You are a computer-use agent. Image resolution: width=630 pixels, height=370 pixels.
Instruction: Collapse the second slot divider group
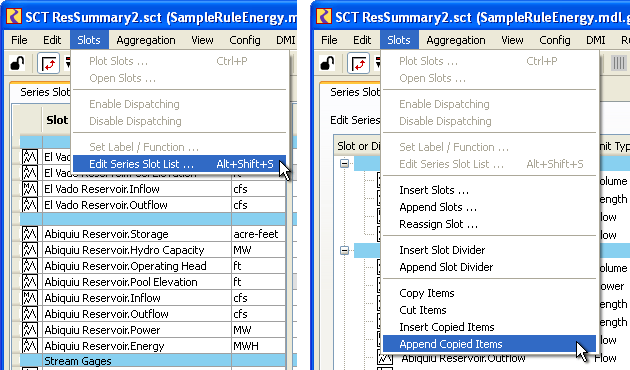[x=344, y=250]
